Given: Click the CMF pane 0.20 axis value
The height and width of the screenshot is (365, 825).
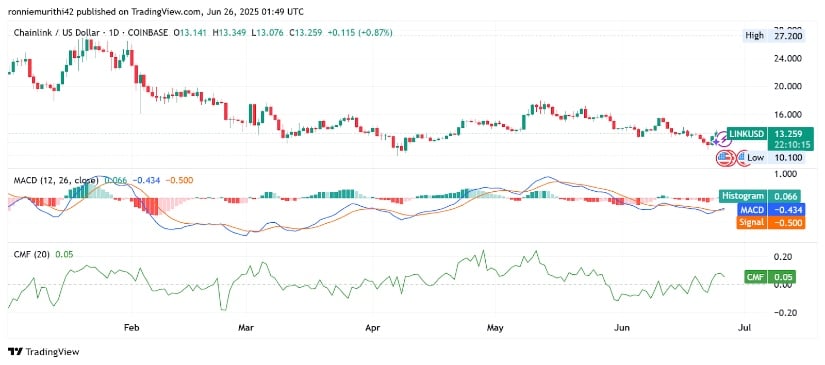Looking at the screenshot, I should (x=783, y=257).
